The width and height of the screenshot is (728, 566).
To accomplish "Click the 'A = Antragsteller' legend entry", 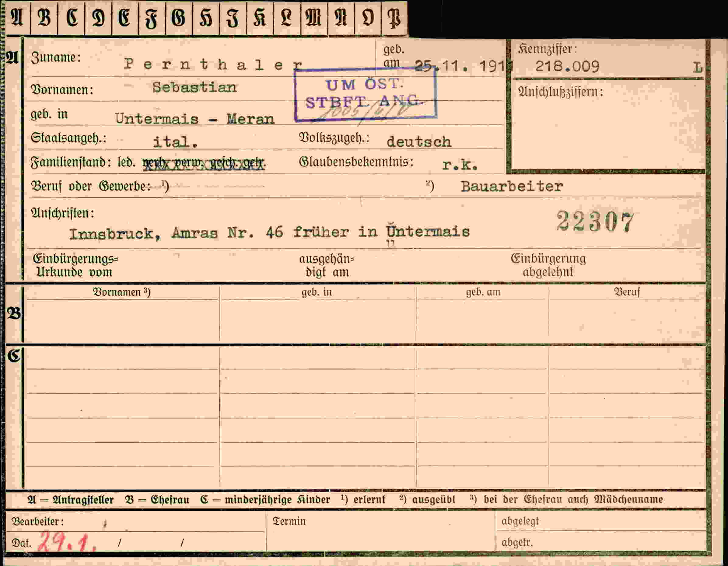I will (71, 500).
